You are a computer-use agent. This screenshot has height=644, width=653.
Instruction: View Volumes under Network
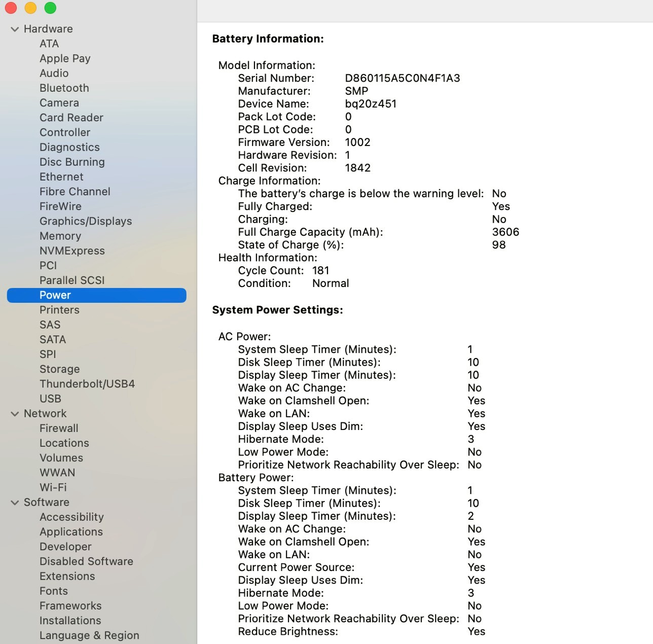[61, 457]
